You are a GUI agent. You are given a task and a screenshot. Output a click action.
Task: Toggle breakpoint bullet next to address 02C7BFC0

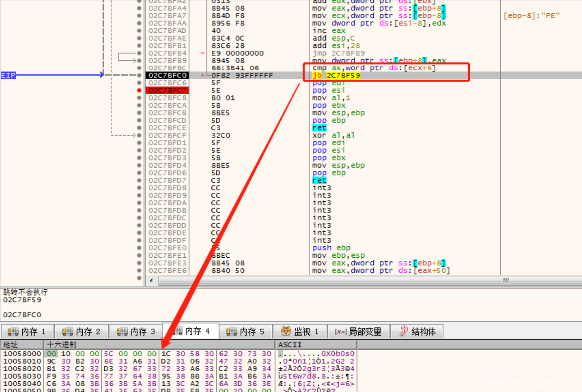[139, 76]
